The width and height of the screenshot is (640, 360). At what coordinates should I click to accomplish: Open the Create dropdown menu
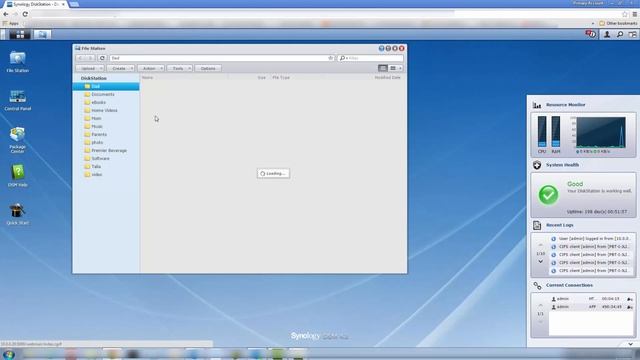click(x=121, y=68)
